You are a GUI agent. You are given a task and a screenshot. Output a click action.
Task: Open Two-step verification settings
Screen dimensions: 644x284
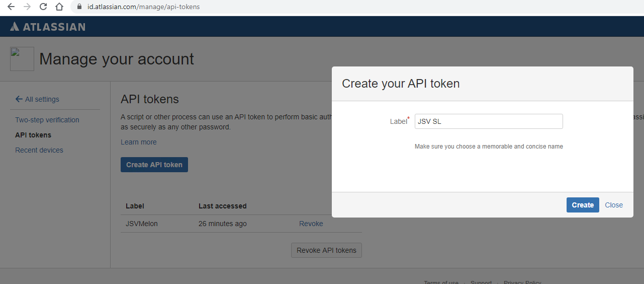(47, 120)
